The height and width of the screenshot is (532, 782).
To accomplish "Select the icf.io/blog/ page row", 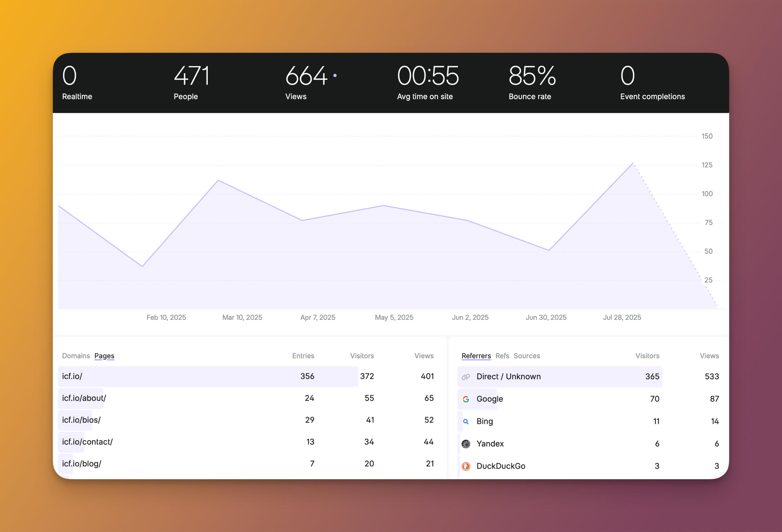I will pos(82,464).
